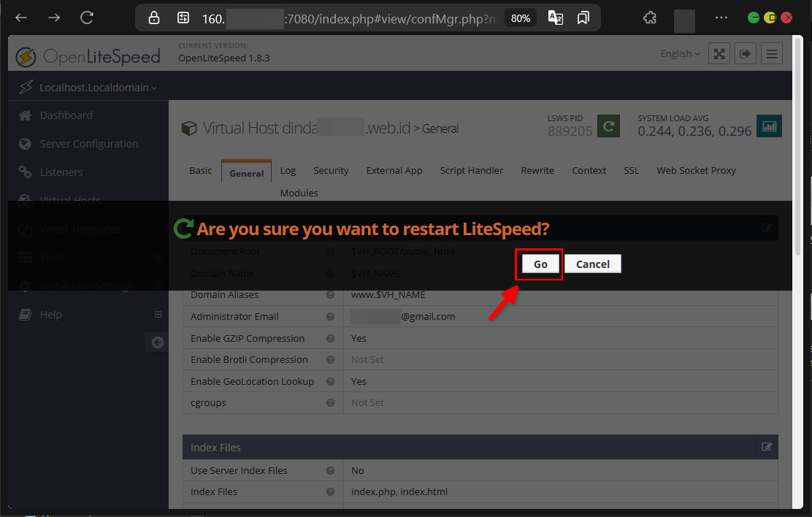Open Server Configuration in the sidebar
Screen dimensions: 812x517
(x=89, y=144)
